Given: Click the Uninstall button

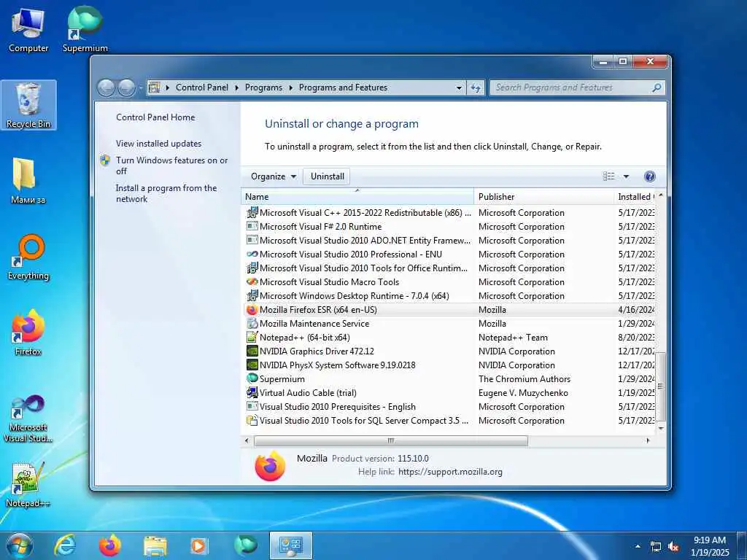Looking at the screenshot, I should coord(328,176).
